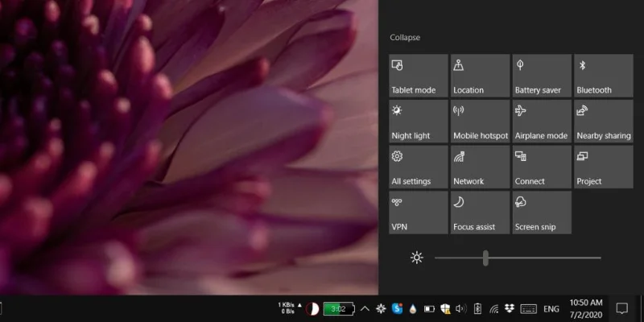Collapse the quick actions panel
The width and height of the screenshot is (644, 322).
[x=405, y=37]
